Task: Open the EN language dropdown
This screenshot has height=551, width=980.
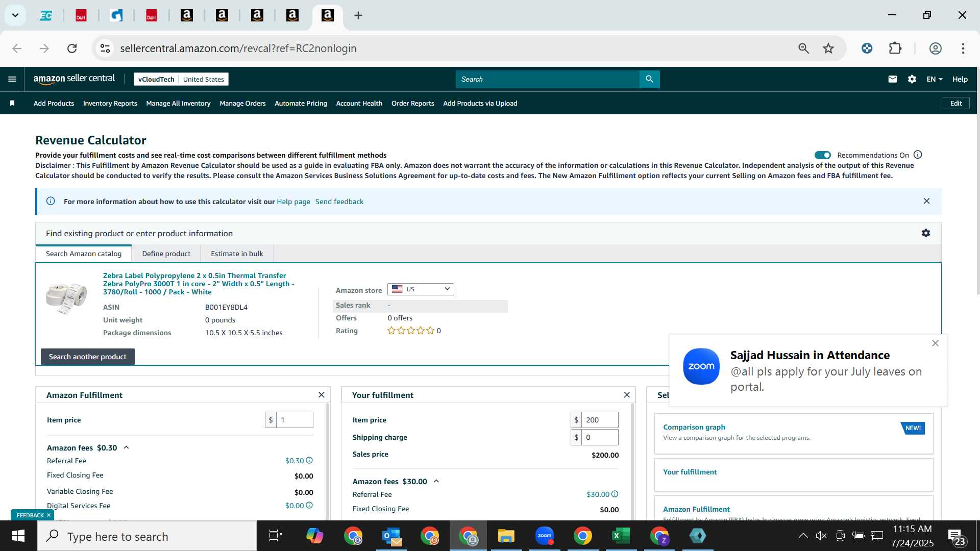Action: [934, 79]
